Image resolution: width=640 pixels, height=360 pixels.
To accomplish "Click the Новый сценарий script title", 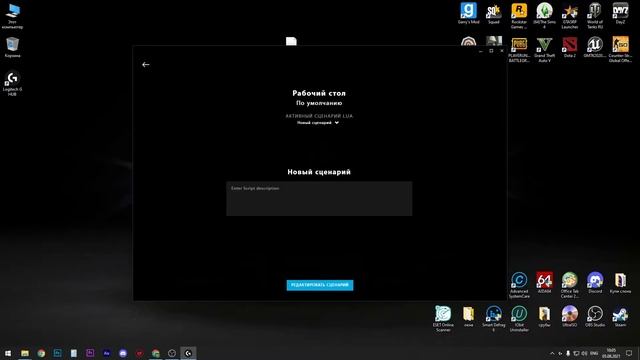I will click(x=319, y=172).
